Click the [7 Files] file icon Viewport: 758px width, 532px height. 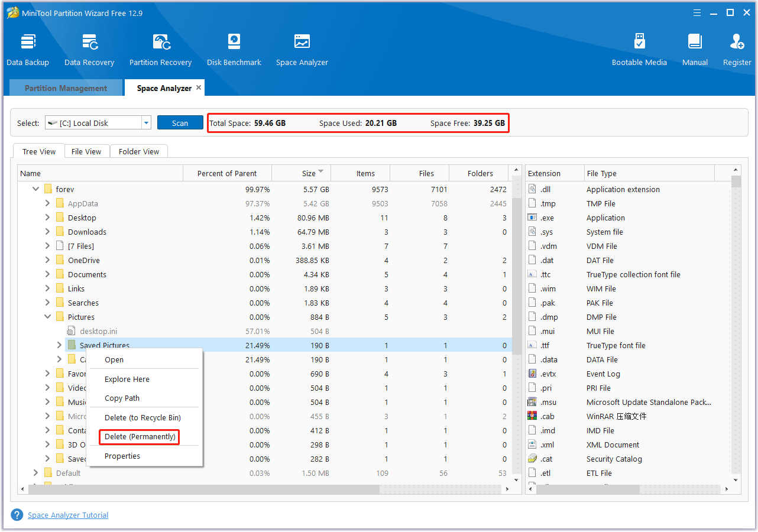(60, 246)
